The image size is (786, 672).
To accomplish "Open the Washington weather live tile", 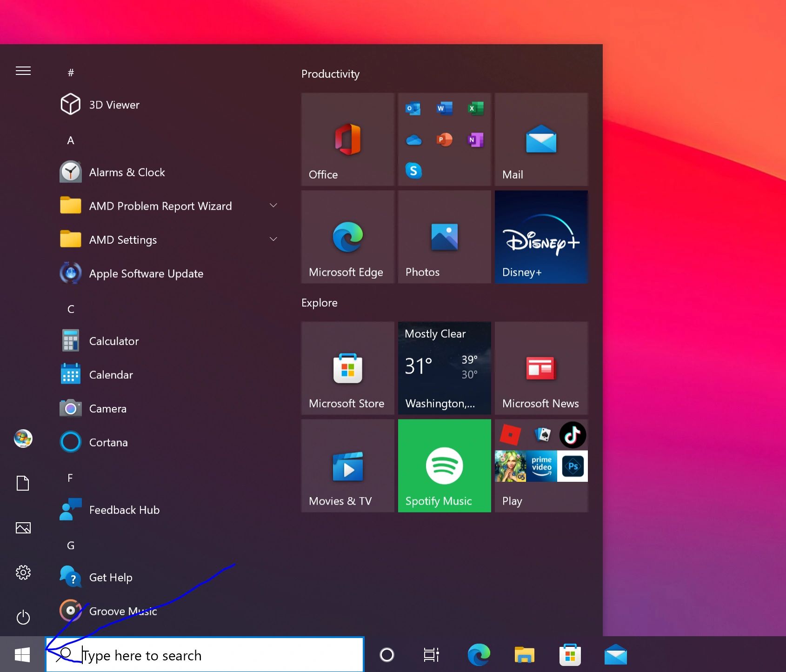I will tap(444, 368).
